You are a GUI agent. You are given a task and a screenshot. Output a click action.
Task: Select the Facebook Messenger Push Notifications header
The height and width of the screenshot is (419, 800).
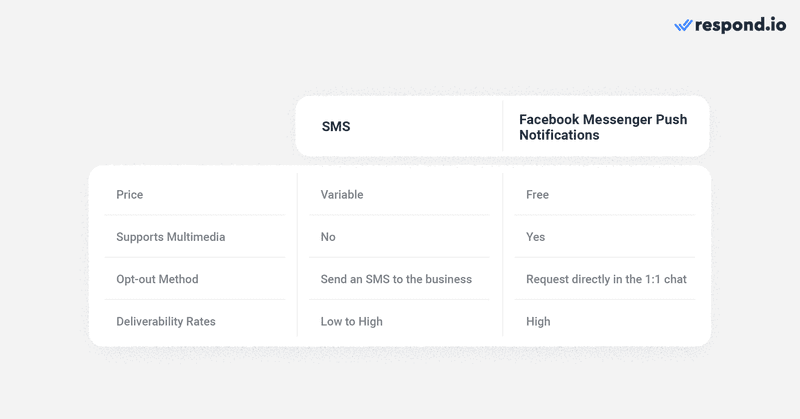coord(602,127)
